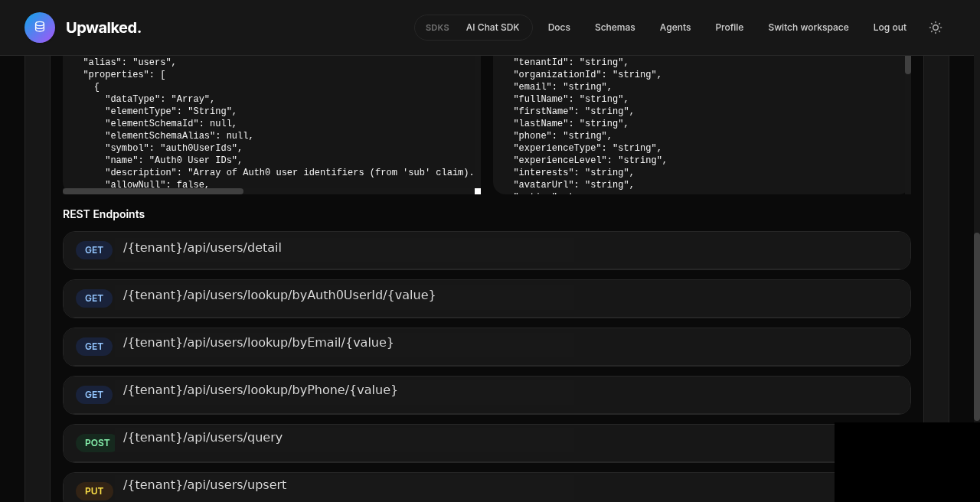
Task: Click the schema code panel resize handle
Action: 478,191
